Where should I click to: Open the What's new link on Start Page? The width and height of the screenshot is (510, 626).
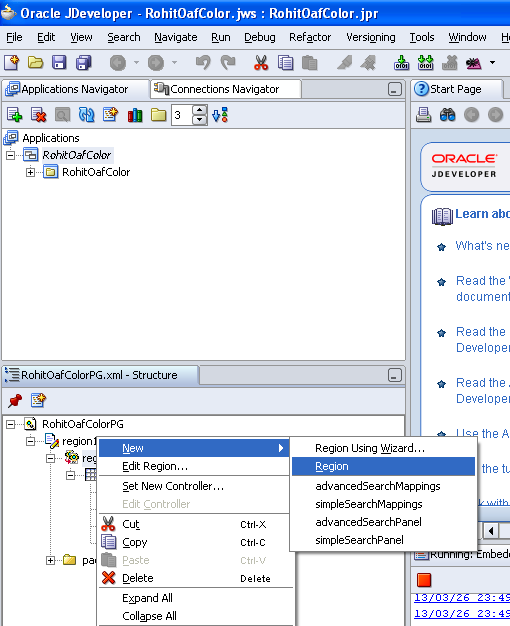coord(483,246)
